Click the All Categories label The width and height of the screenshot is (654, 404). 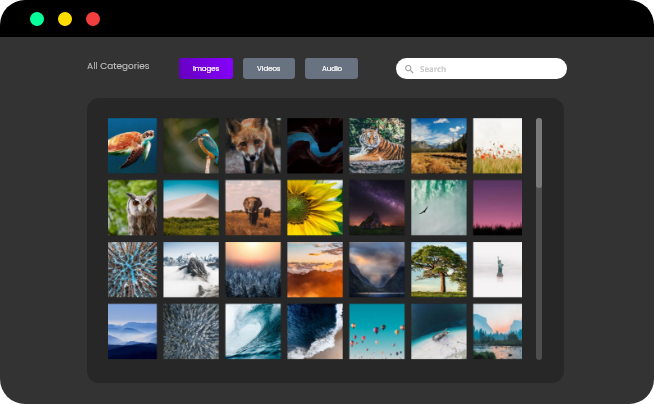point(118,66)
